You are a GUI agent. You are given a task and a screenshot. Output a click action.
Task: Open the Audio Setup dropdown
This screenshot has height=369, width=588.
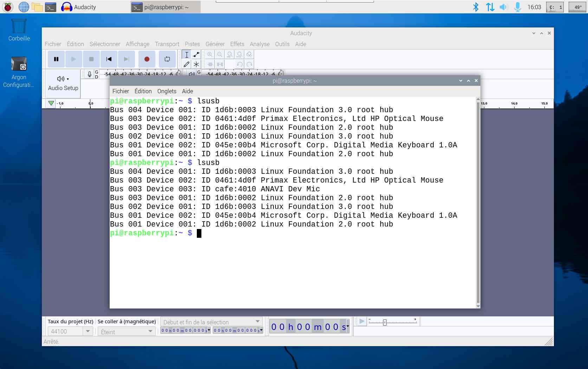(63, 83)
